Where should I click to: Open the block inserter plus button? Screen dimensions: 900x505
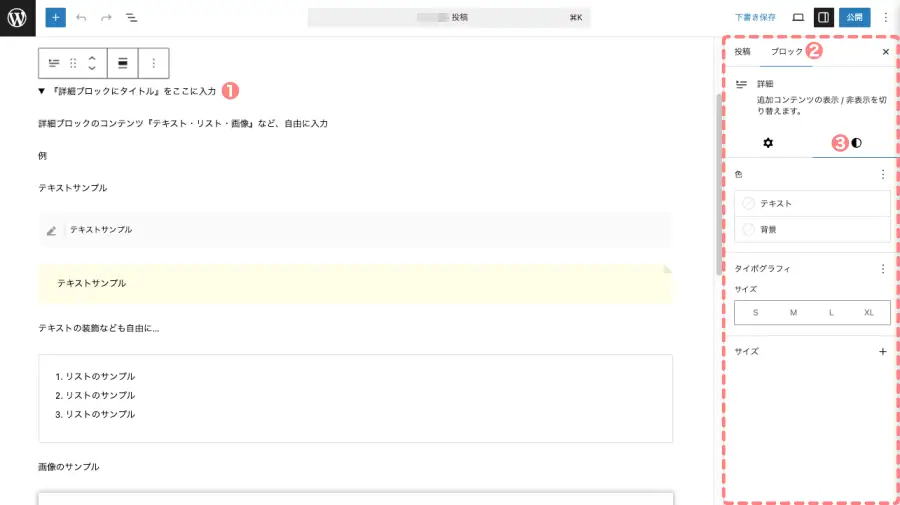[x=55, y=18]
